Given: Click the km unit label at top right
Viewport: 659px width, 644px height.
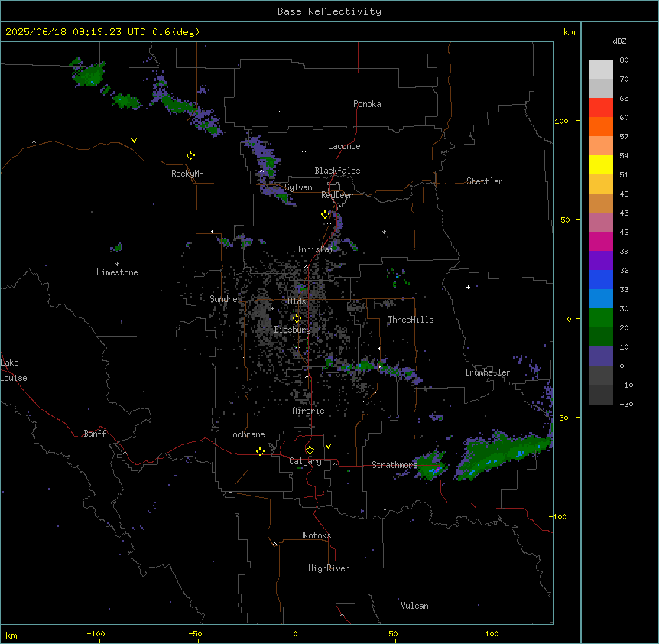Looking at the screenshot, I should (569, 32).
